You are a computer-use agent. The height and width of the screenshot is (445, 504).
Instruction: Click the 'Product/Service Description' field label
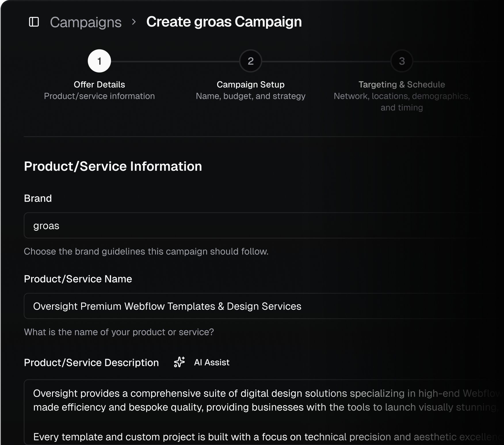[91, 362]
